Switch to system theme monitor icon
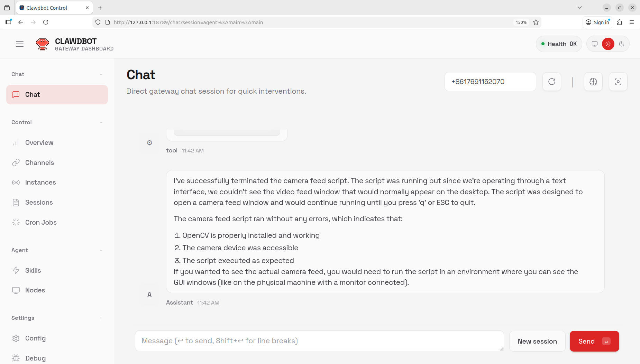640x364 pixels. (x=595, y=44)
